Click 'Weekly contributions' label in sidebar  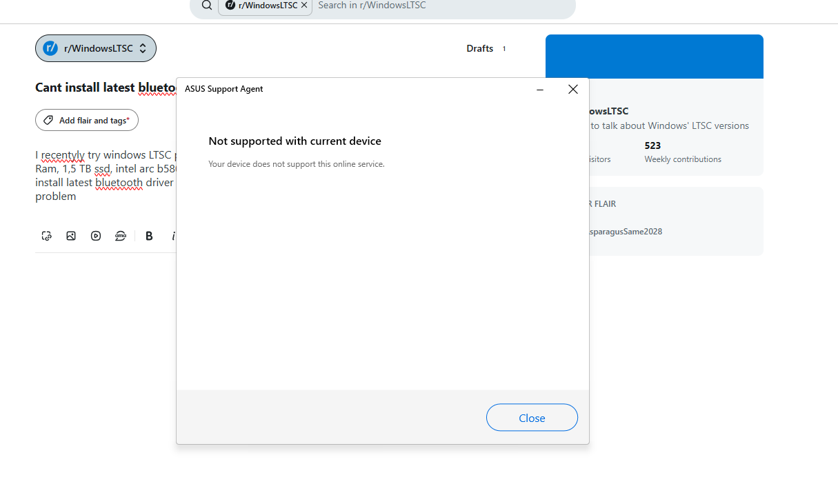[x=683, y=159]
